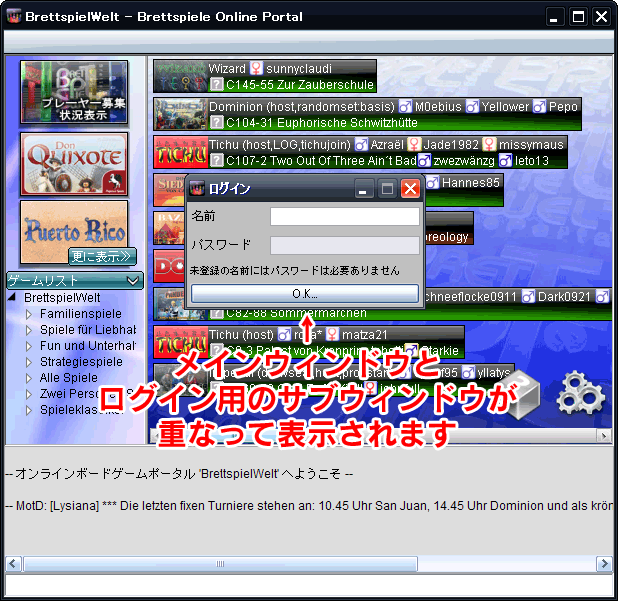Screen dimensions: 618x601
Task: Click the chat horizontal scrollbar thumb
Action: coord(220,564)
